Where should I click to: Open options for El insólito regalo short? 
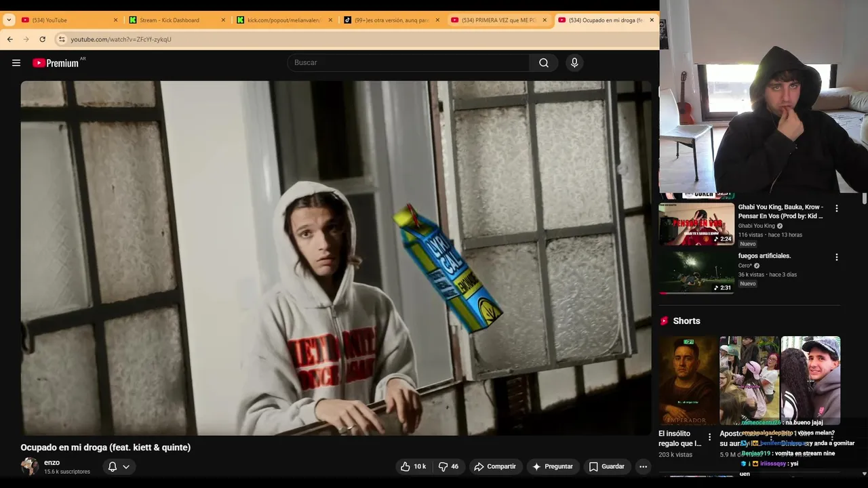(x=710, y=438)
